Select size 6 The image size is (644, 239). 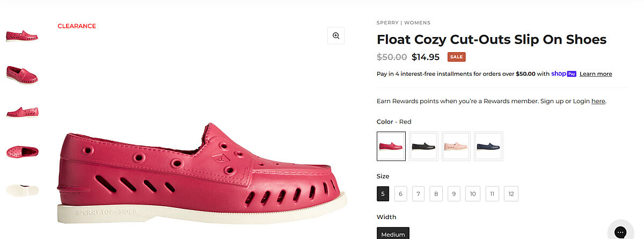click(x=400, y=194)
